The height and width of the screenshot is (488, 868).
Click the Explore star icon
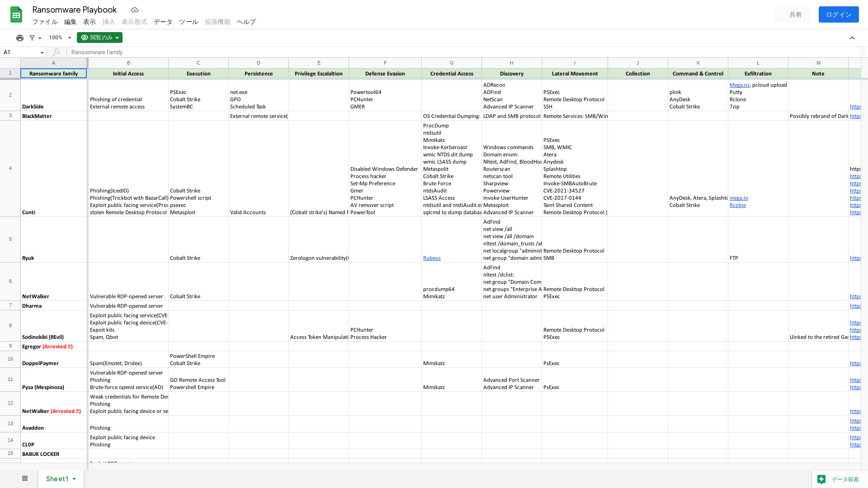tap(821, 479)
